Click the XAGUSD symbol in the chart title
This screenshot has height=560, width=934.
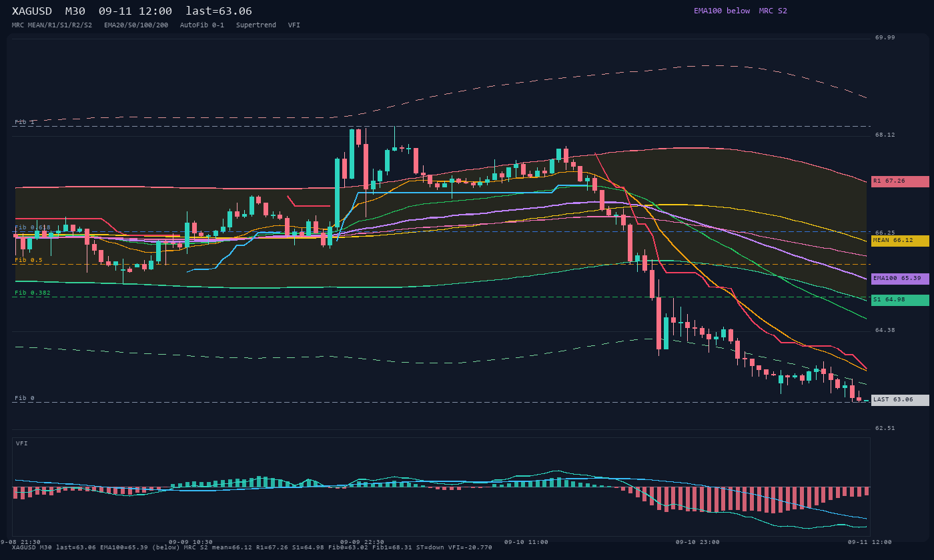point(33,11)
